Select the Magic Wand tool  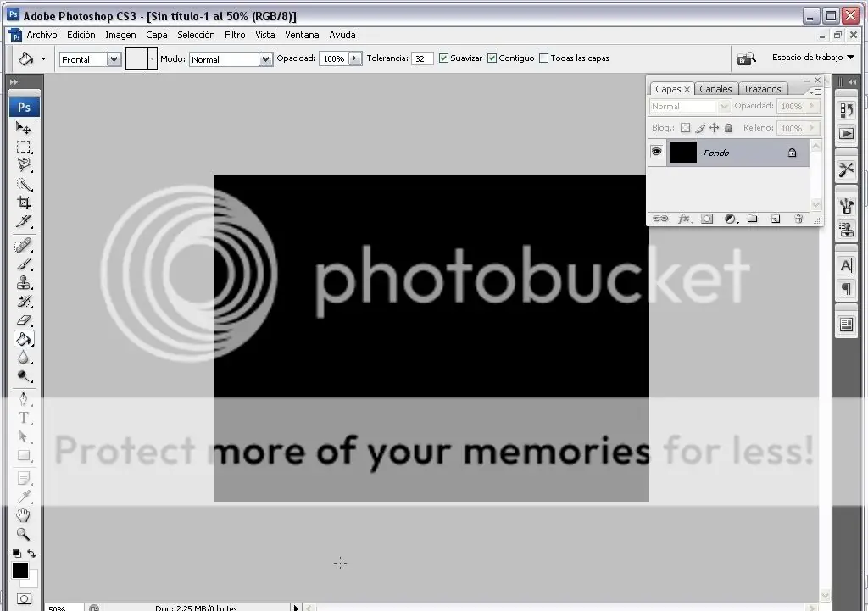click(23, 184)
